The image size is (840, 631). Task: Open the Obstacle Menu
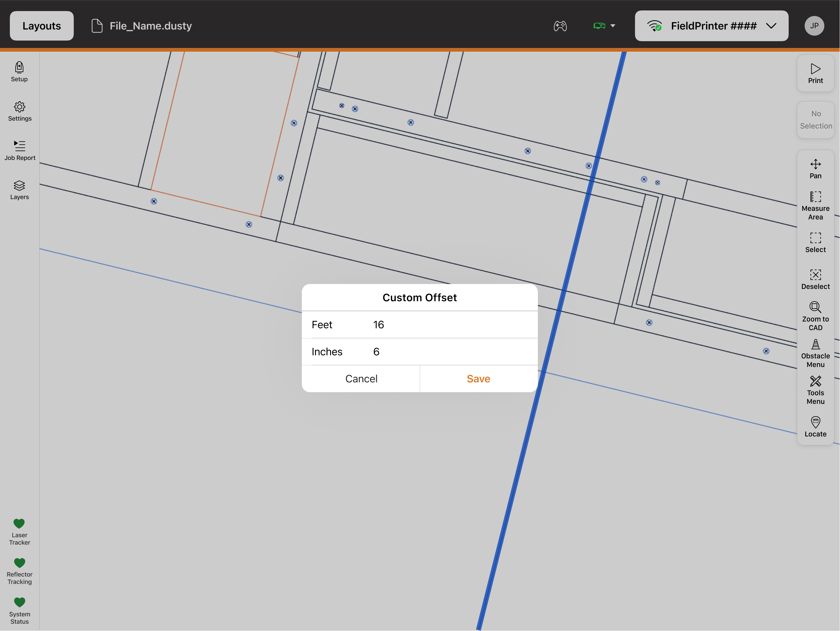coord(815,353)
